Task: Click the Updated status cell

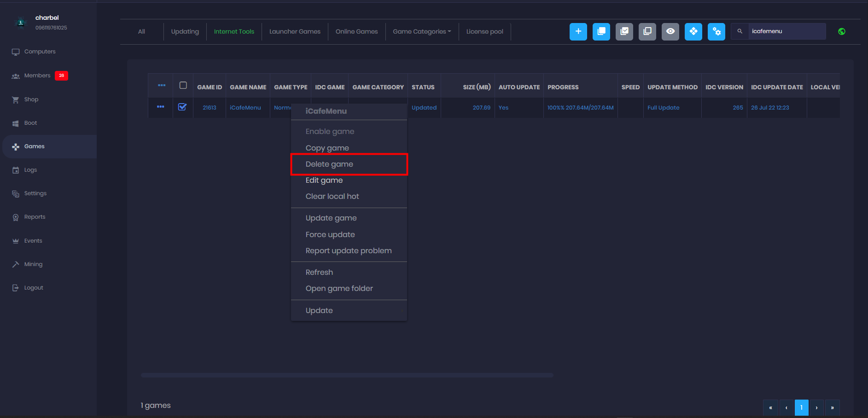Action: coord(424,108)
